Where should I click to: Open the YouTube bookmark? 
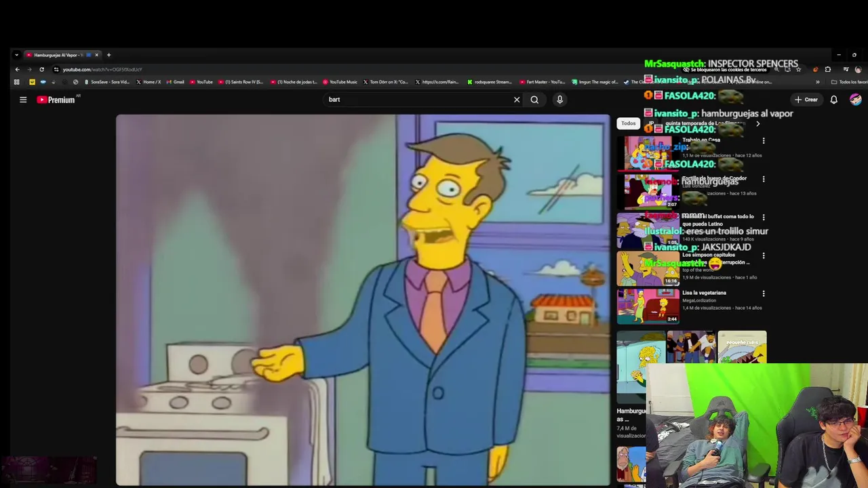[201, 82]
